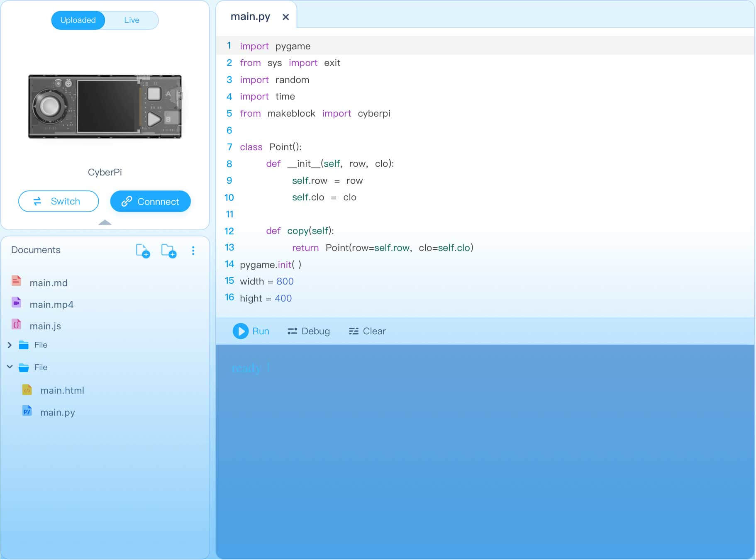Open the Documents more options menu
The image size is (756, 560).
click(x=193, y=251)
